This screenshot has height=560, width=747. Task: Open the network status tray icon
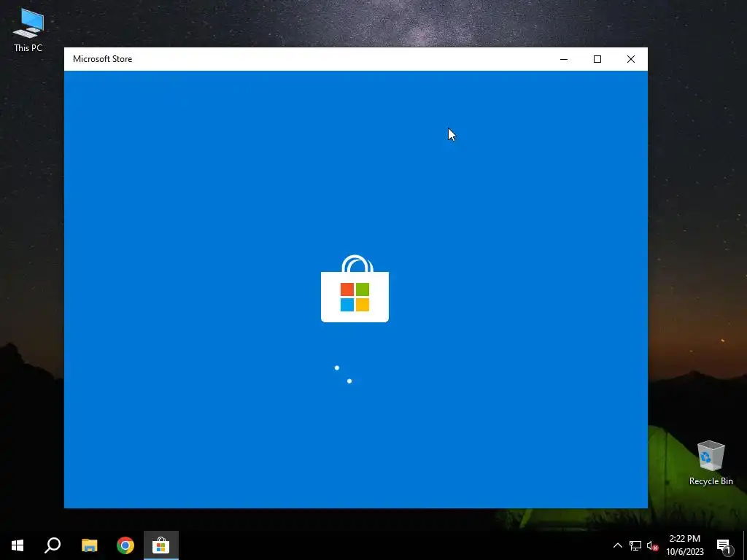635,545
